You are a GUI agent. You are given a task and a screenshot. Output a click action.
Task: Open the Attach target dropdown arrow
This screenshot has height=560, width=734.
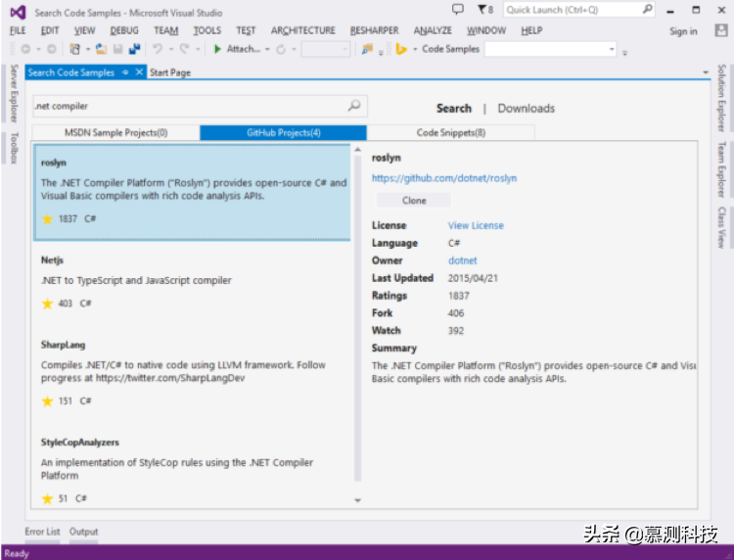[267, 49]
